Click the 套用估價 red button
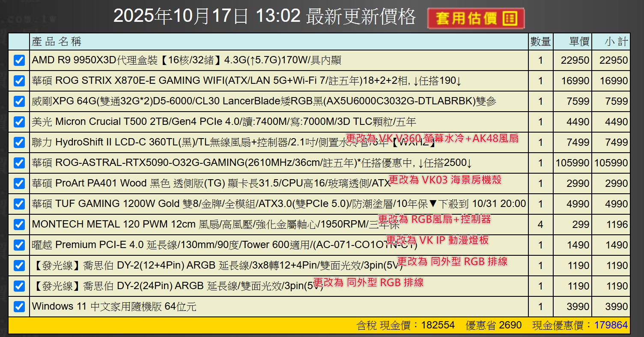Screen dimensions: 644x337 [x=476, y=18]
